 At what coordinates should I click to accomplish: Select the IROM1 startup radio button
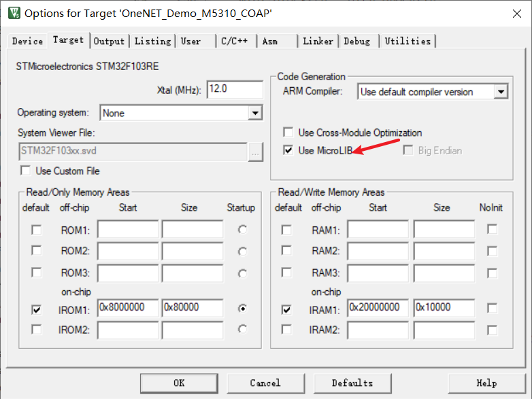[x=242, y=309]
